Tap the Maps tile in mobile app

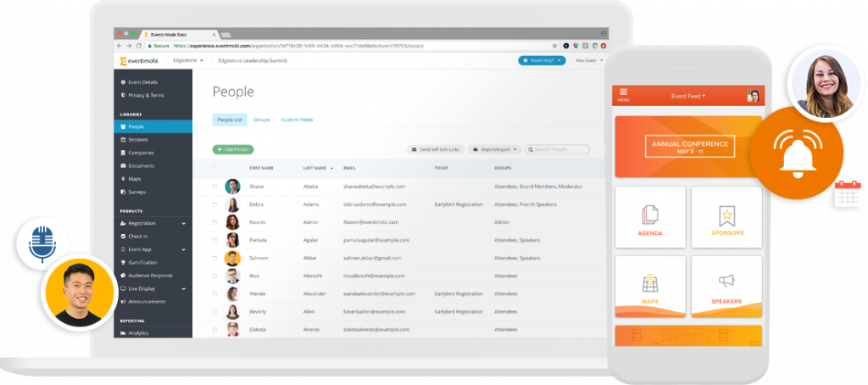pos(650,286)
